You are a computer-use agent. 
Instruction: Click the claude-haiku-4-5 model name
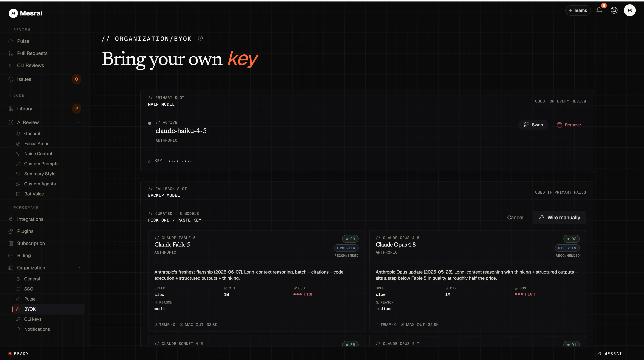[x=181, y=131]
